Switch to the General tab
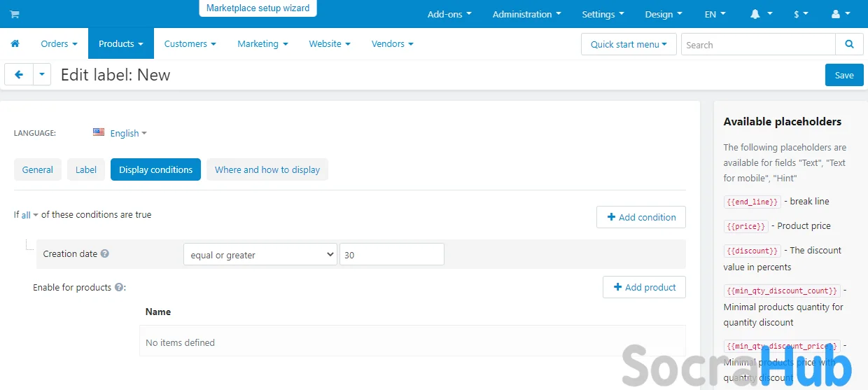868x390 pixels. 38,169
